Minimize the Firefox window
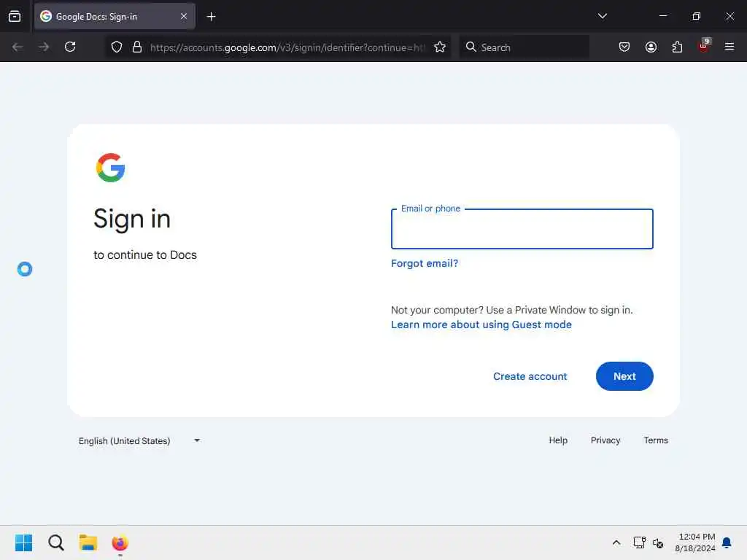Screen dimensions: 747x560 tap(662, 16)
